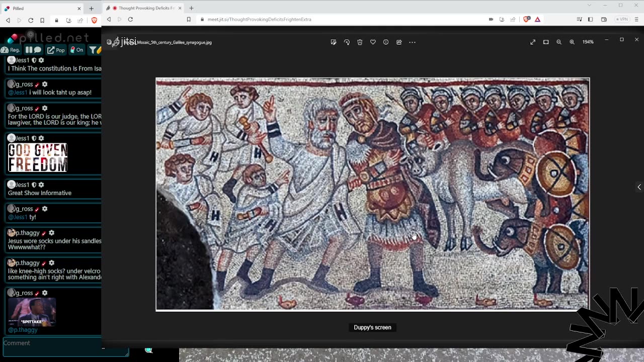Select the Thought Provoking Deficits tab
The width and height of the screenshot is (644, 362).
click(143, 8)
